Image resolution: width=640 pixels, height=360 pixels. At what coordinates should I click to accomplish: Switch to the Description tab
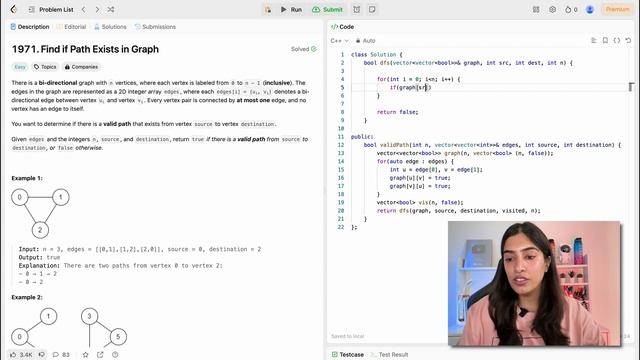[30, 27]
